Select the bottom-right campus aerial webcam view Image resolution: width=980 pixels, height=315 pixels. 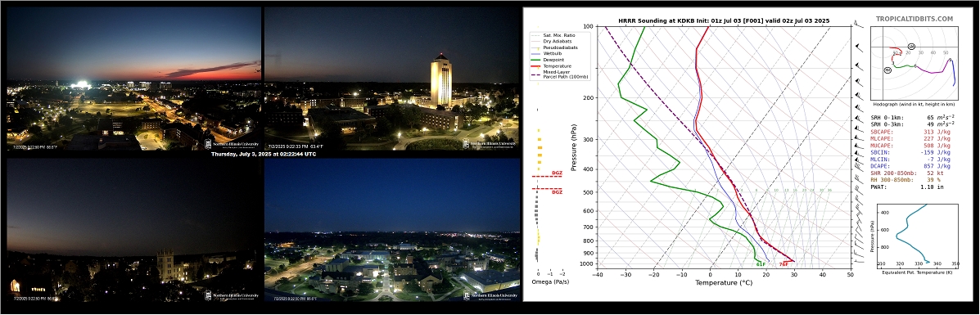click(x=391, y=231)
